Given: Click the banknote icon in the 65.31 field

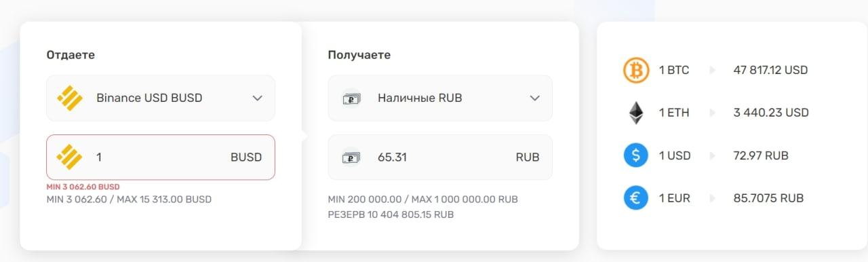Looking at the screenshot, I should (351, 157).
